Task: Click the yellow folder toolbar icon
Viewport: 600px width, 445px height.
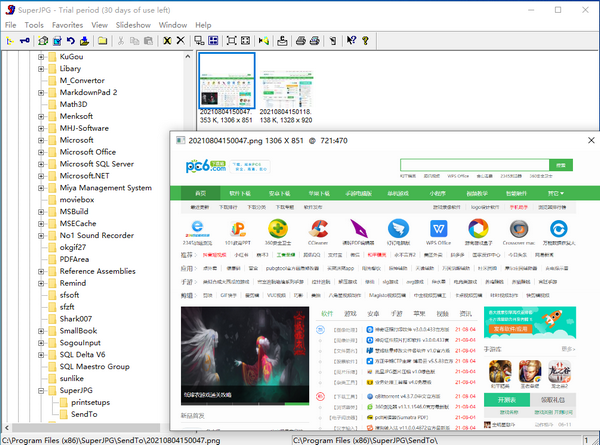Action: tap(102, 41)
